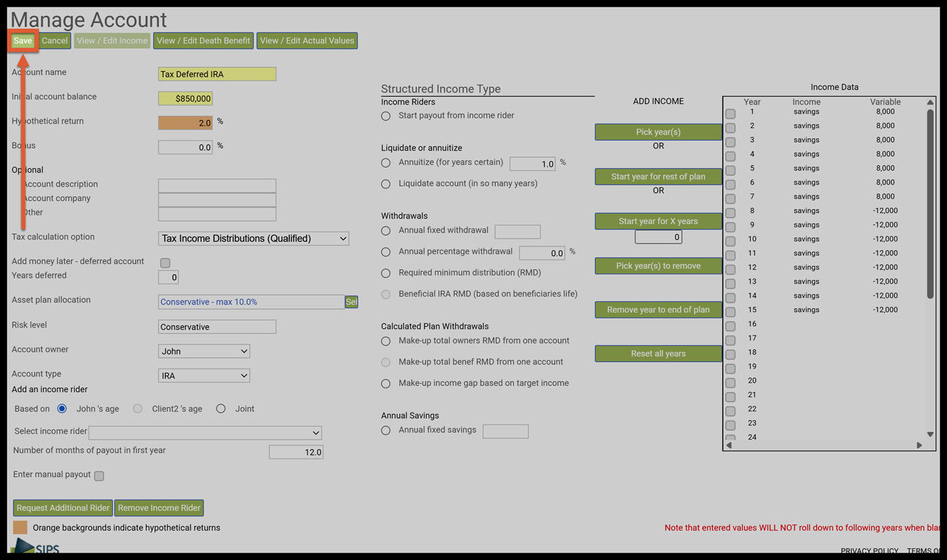Screen dimensions: 947x560
Task: Click the Asset plan allocation field
Action: 251,302
